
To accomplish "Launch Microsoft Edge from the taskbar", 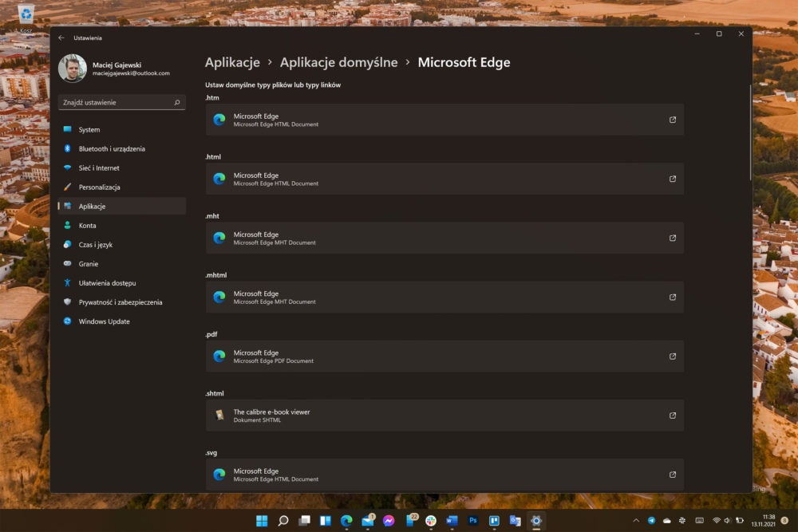I will 346,520.
